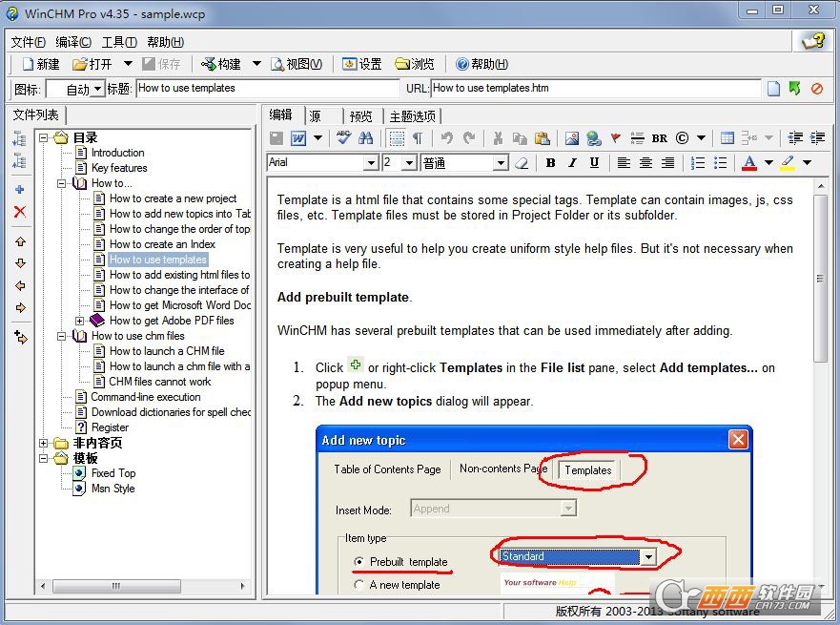The width and height of the screenshot is (840, 625).
Task: Collapse the How to... tree node
Action: (x=62, y=183)
